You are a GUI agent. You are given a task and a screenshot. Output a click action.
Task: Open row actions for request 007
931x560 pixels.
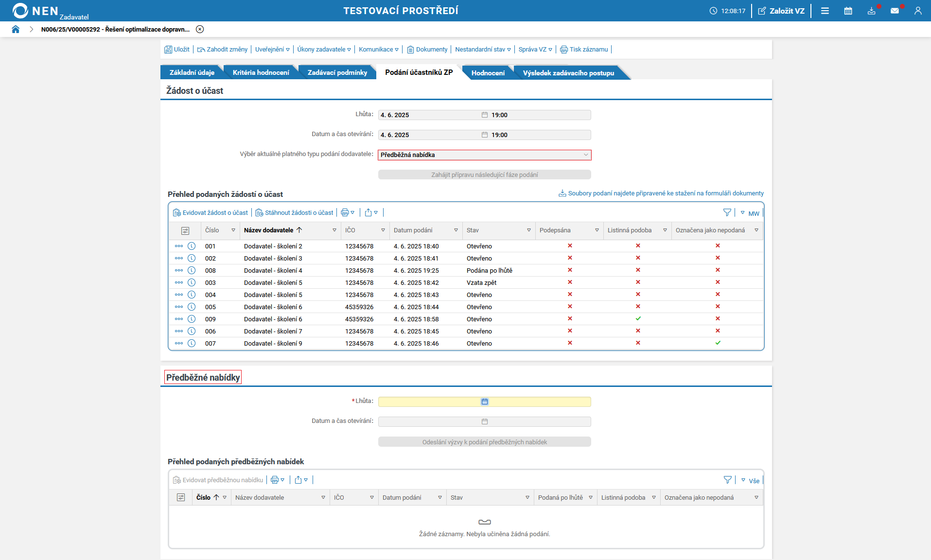pyautogui.click(x=179, y=343)
